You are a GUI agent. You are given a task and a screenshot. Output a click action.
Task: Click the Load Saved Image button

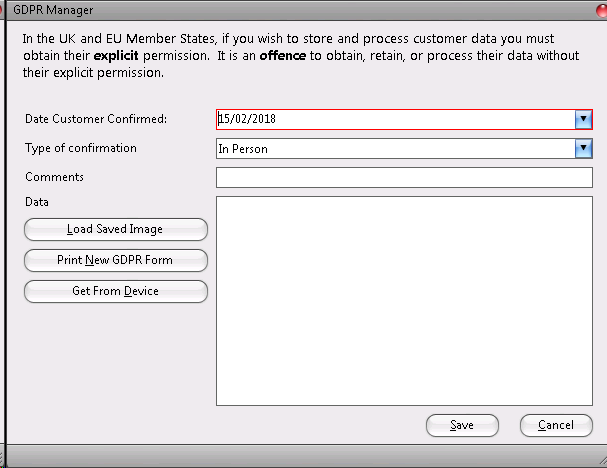click(x=116, y=229)
